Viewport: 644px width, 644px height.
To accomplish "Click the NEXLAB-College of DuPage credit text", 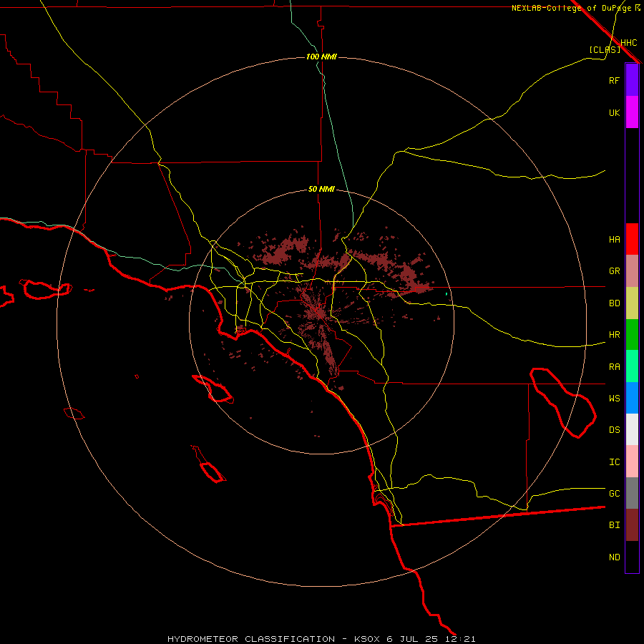I will point(571,8).
